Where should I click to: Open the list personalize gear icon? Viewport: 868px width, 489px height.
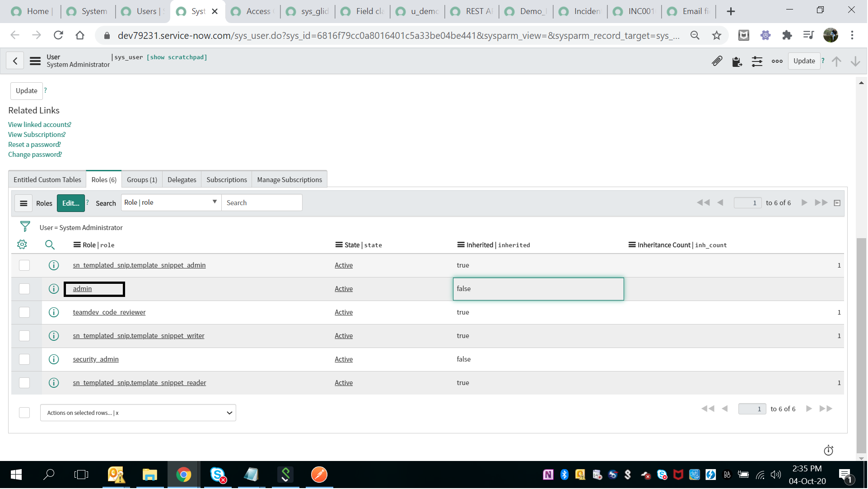pos(22,245)
